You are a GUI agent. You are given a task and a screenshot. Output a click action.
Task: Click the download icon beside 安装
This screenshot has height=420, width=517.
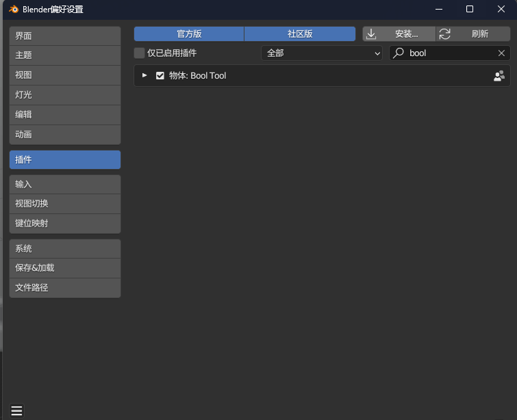pyautogui.click(x=371, y=34)
